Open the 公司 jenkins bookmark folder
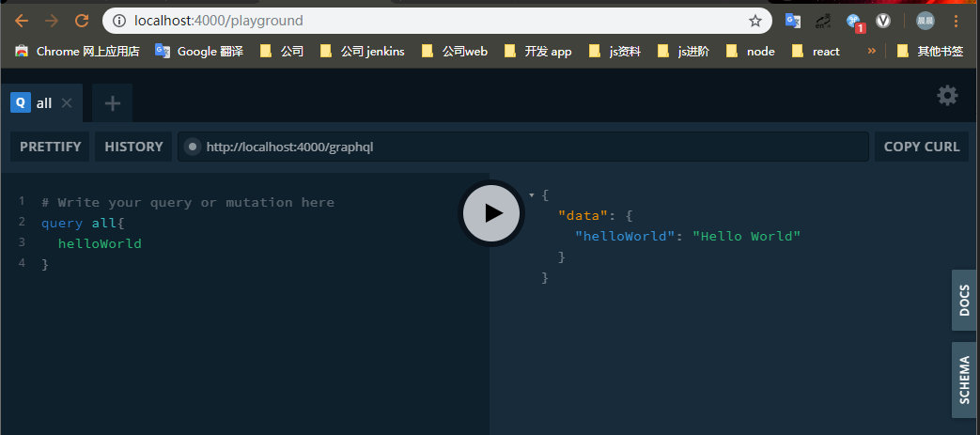 363,52
